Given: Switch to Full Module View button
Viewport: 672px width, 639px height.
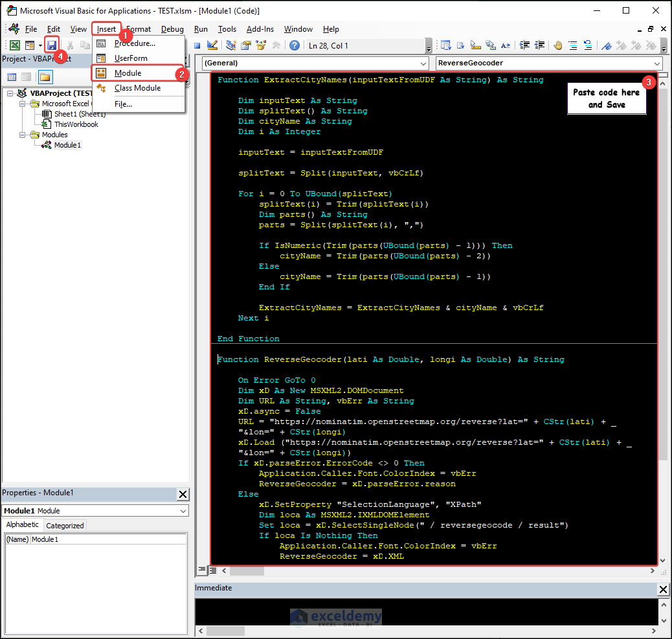Looking at the screenshot, I should [x=213, y=570].
